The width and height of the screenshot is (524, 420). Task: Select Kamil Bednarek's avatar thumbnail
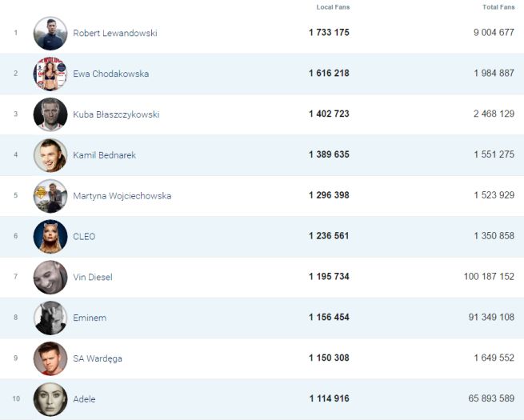click(50, 155)
